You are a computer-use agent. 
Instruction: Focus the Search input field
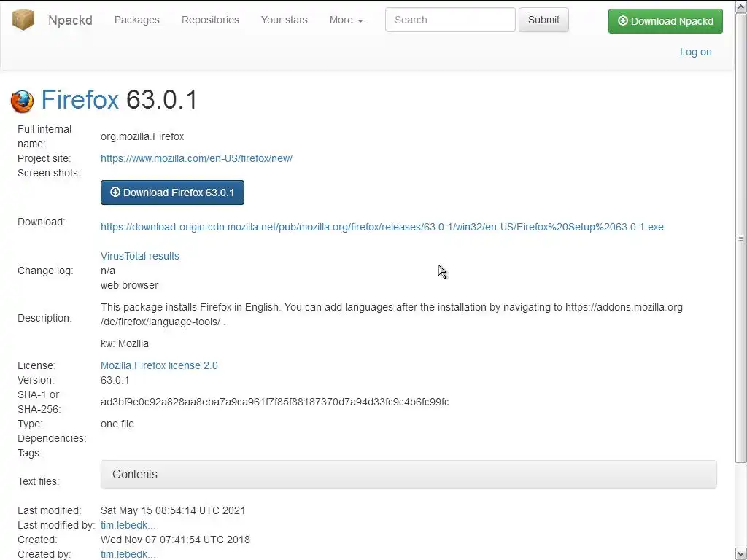click(450, 20)
